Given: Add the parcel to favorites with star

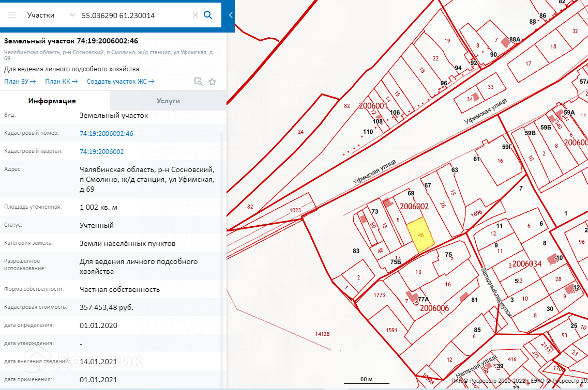Looking at the screenshot, I should click(212, 82).
